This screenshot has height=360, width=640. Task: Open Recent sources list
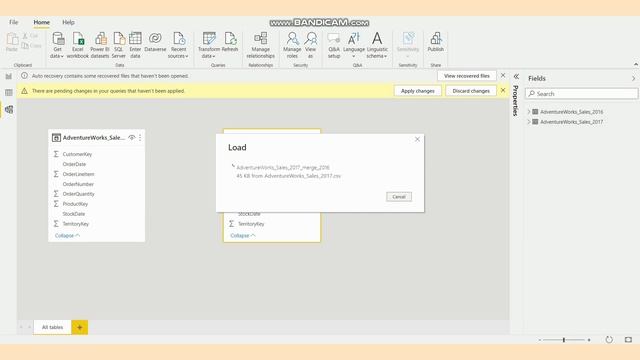[178, 45]
